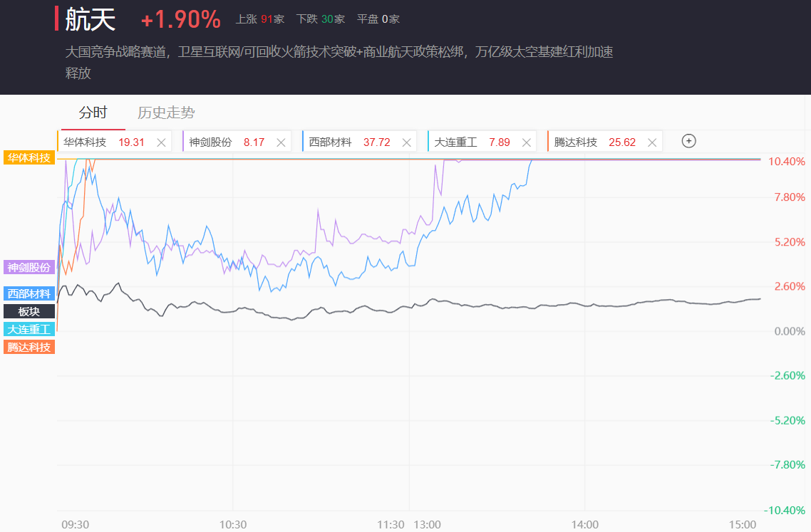811x532 pixels.
Task: Delete 大连重工 chip via X icon
Action: [526, 142]
